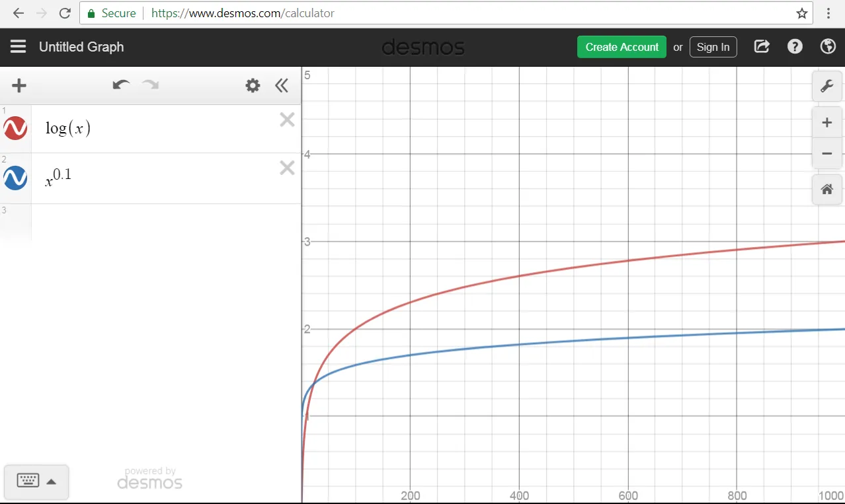Screen dimensions: 845x504
Task: Open the language globe menu
Action: point(828,46)
